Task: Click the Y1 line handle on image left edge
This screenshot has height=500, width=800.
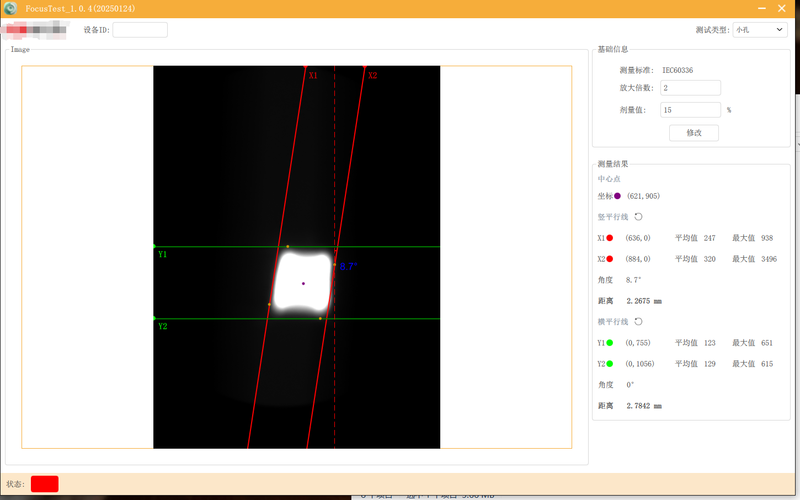Action: pos(154,246)
